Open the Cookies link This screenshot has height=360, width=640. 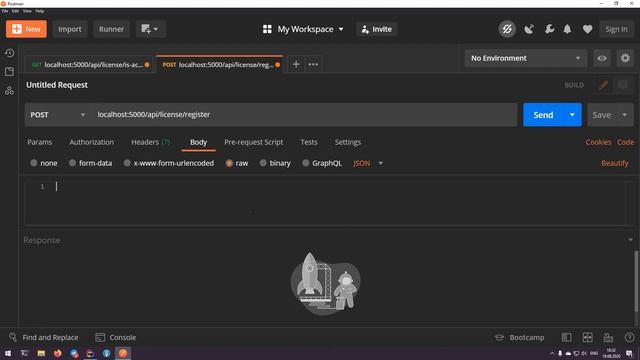pos(598,142)
